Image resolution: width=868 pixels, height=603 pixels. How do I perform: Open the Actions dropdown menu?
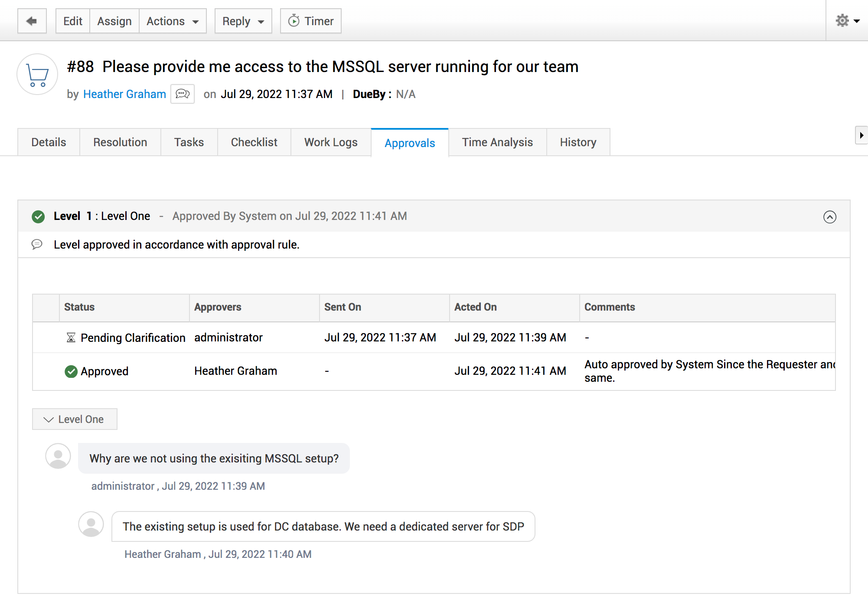click(172, 21)
